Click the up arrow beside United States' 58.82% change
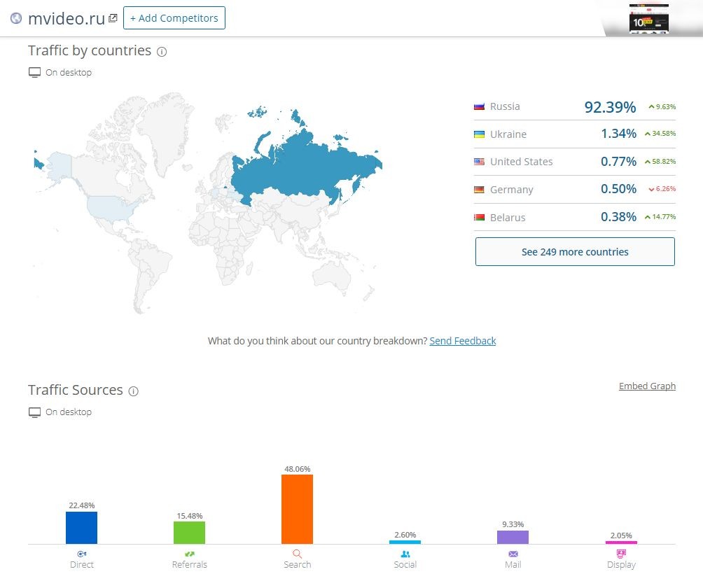 [648, 162]
